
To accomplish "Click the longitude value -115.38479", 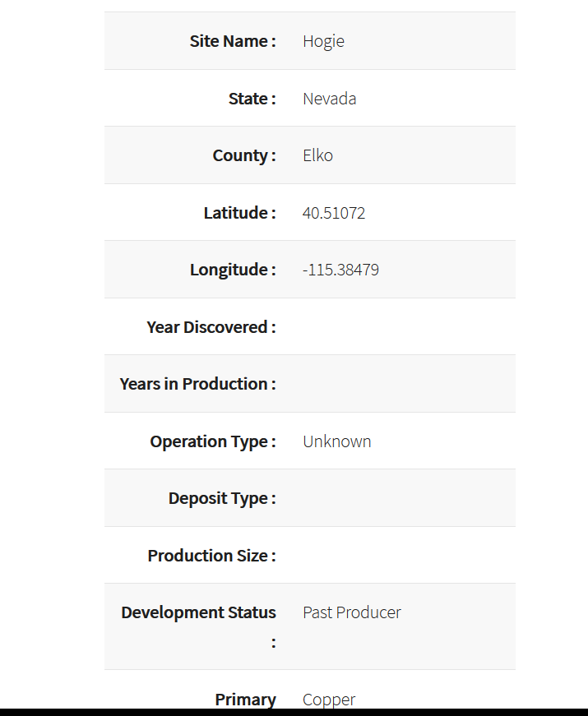I will tap(340, 270).
